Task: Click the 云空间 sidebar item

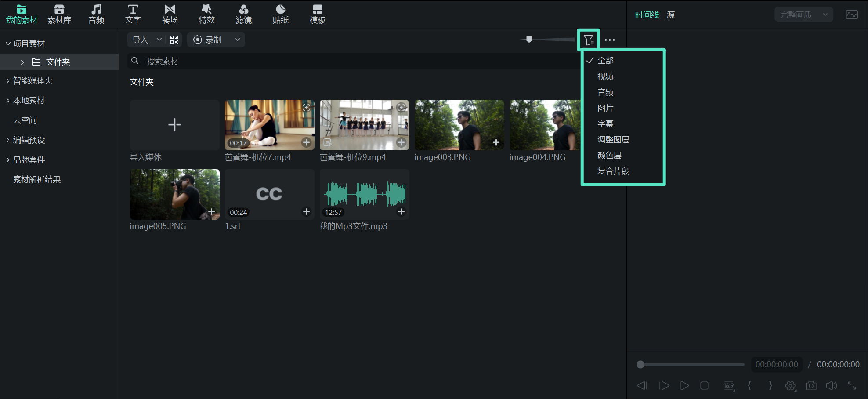Action: (x=25, y=120)
